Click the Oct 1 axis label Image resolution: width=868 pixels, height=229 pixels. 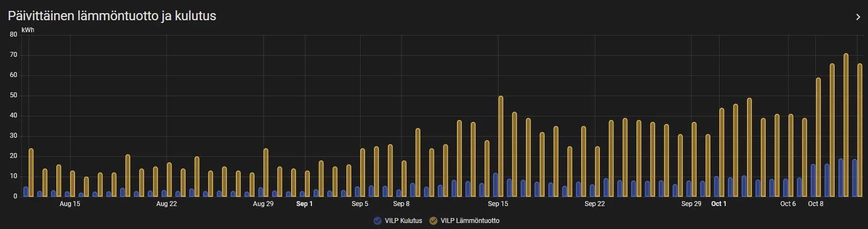point(719,204)
